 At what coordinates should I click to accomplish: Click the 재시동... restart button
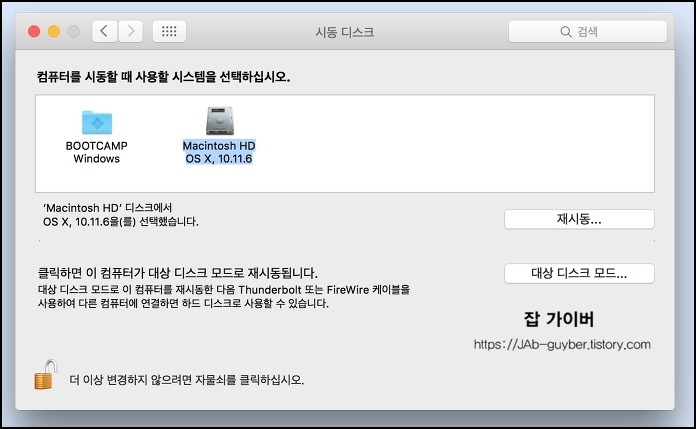(579, 219)
